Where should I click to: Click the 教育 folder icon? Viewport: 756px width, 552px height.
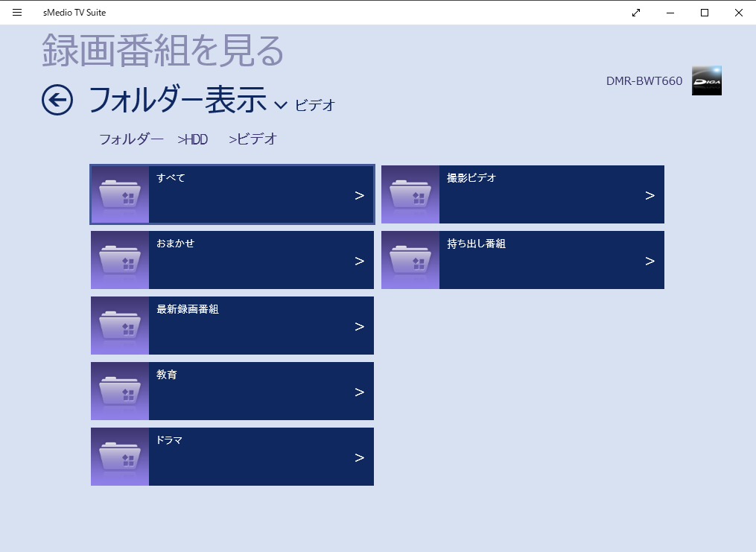click(120, 391)
